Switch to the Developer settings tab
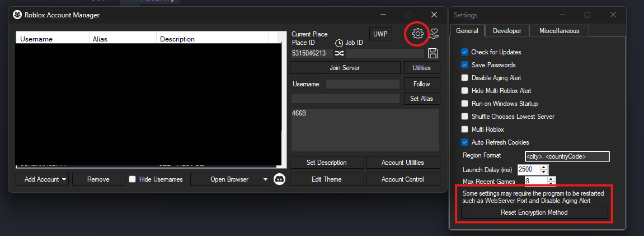The height and width of the screenshot is (236, 644). point(507,31)
